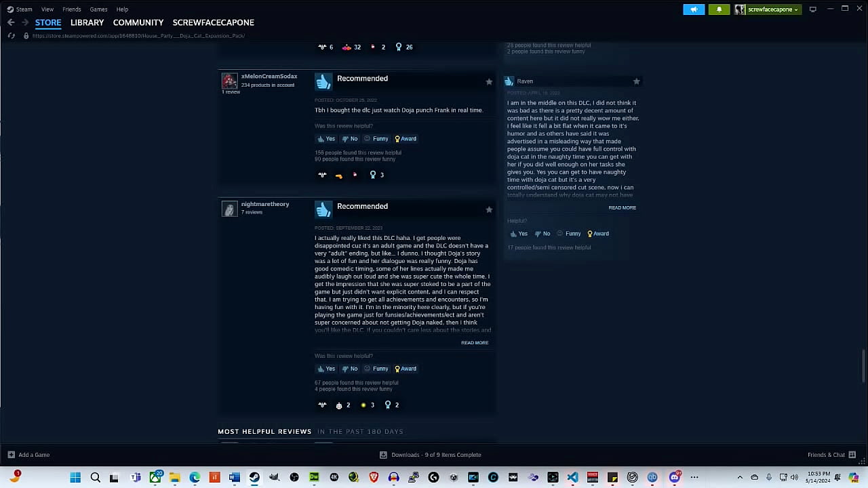Switch to the LIBRARY tab
The width and height of the screenshot is (868, 488).
pos(87,22)
